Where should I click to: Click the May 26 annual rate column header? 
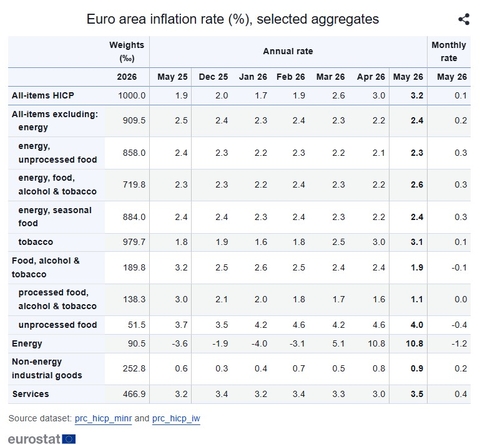pos(408,77)
